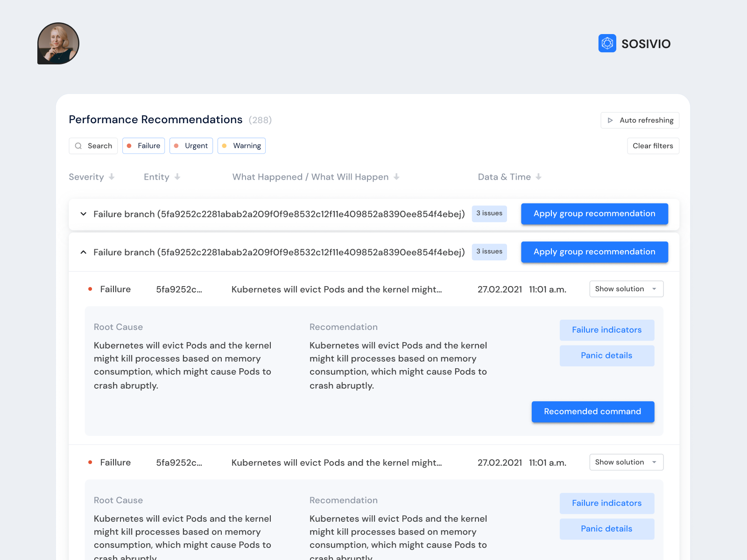Image resolution: width=747 pixels, height=560 pixels.
Task: Click the Performance Recommendations heading
Action: [x=155, y=119]
